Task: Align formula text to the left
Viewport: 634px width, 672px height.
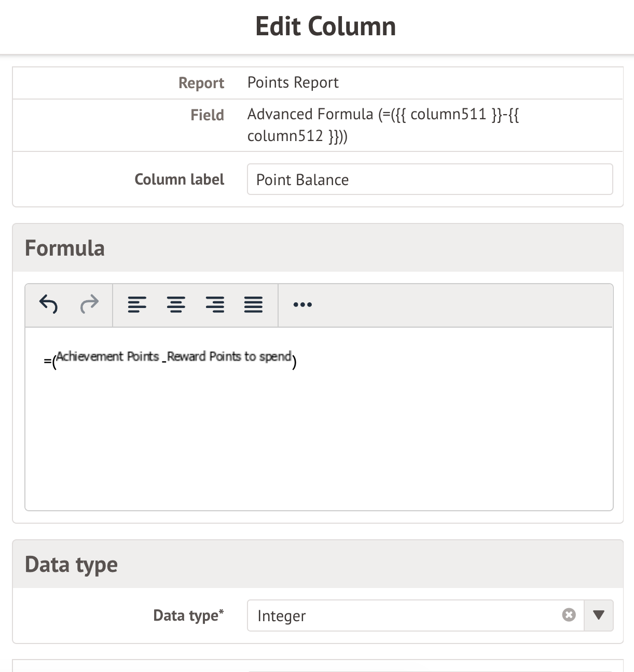Action: [137, 304]
